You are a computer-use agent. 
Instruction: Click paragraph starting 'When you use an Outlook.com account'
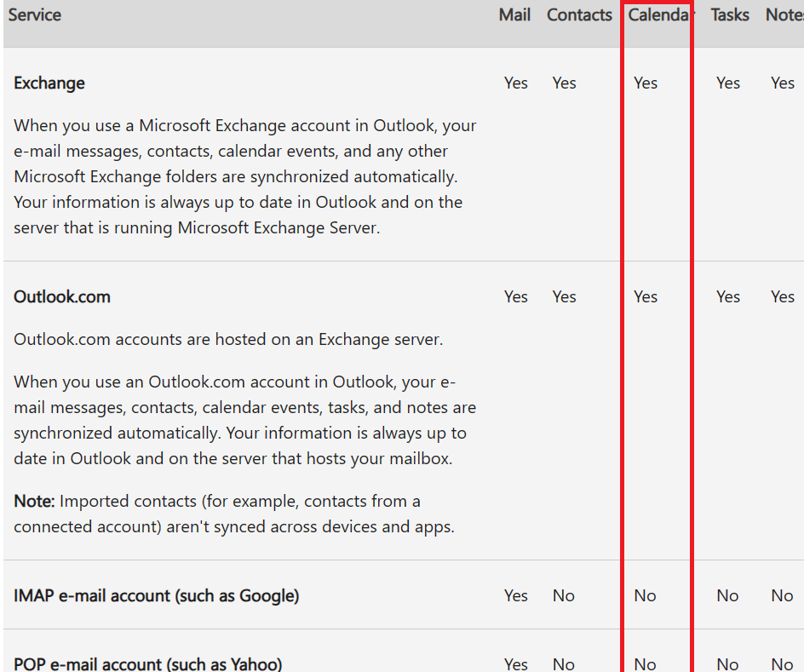click(x=245, y=420)
